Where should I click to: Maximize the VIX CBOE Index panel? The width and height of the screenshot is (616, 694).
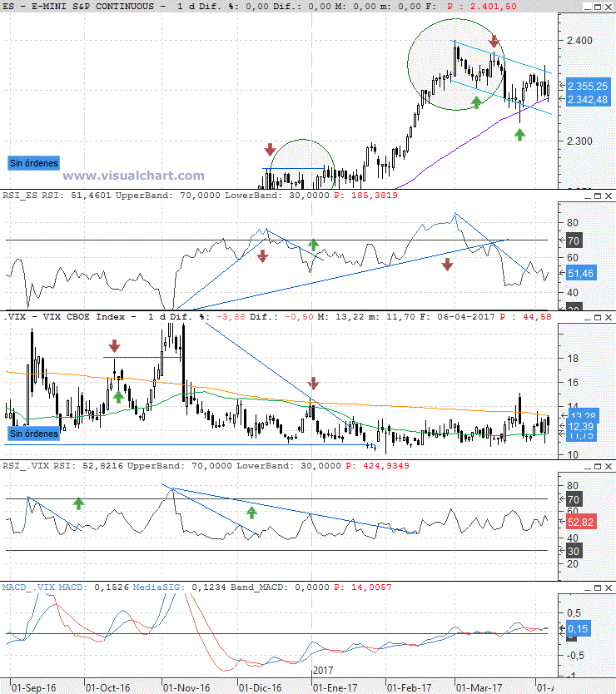point(598,317)
